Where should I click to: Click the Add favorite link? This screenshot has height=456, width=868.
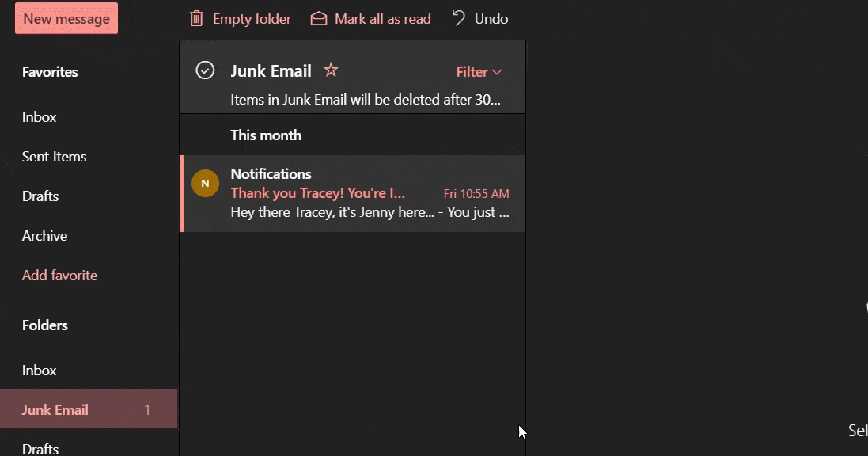coord(59,275)
